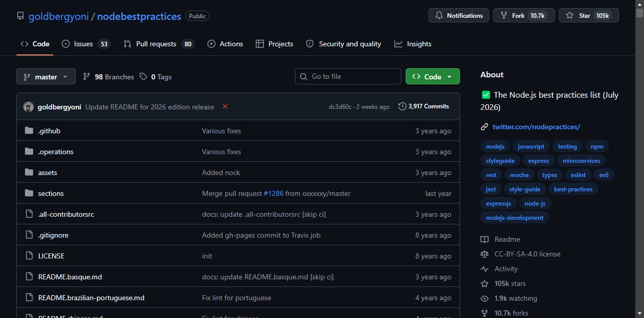The image size is (644, 318).
Task: View the 0 Tags link
Action: pyautogui.click(x=155, y=77)
